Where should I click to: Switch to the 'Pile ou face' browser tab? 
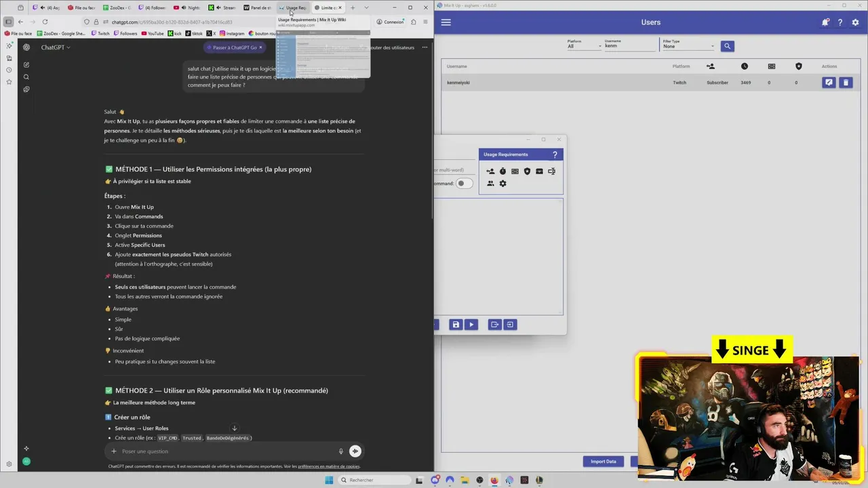(x=82, y=7)
